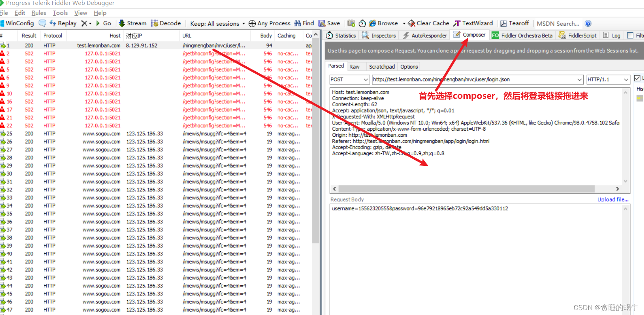This screenshot has height=315, width=644.
Task: Open Browse with the browser icon
Action: pyautogui.click(x=383, y=23)
